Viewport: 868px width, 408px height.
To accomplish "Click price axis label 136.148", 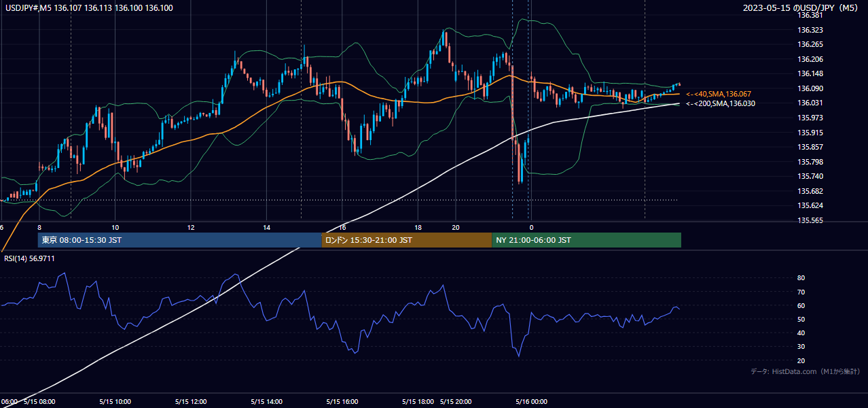I will 810,73.
